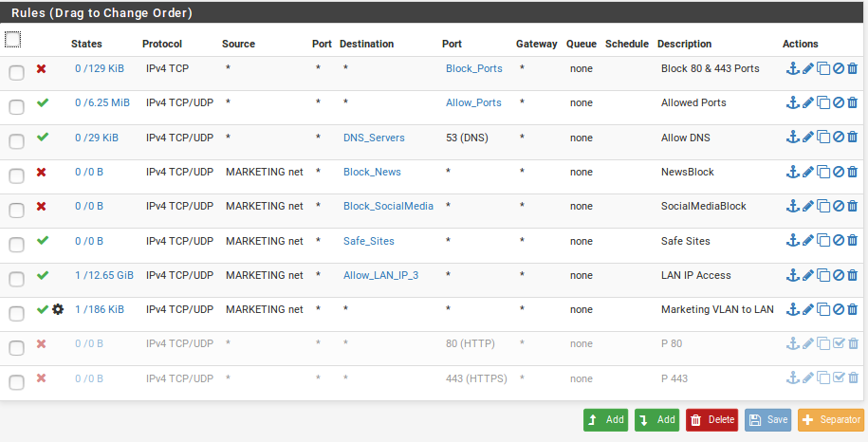868x442 pixels.
Task: Edit the Safe Sites rule
Action: [x=808, y=241]
